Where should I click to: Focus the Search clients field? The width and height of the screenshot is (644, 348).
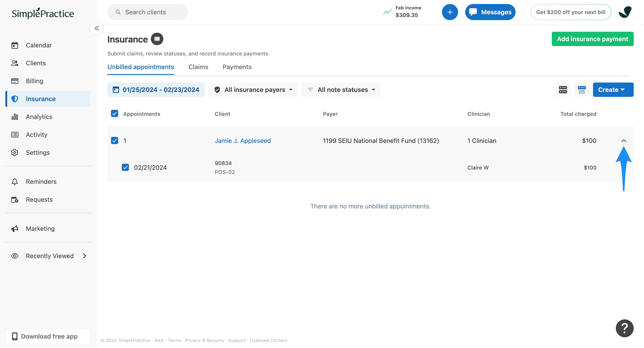tap(147, 12)
